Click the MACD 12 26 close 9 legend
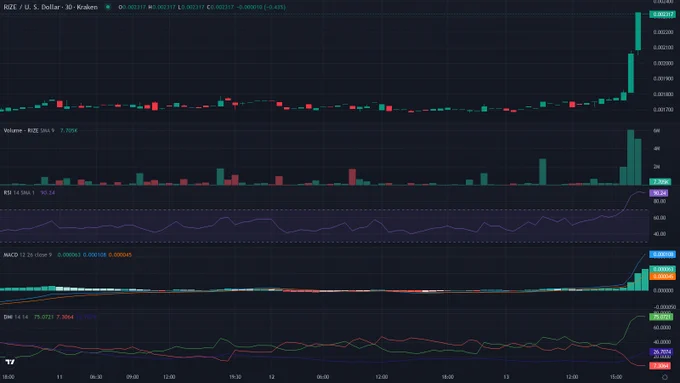 (28, 255)
